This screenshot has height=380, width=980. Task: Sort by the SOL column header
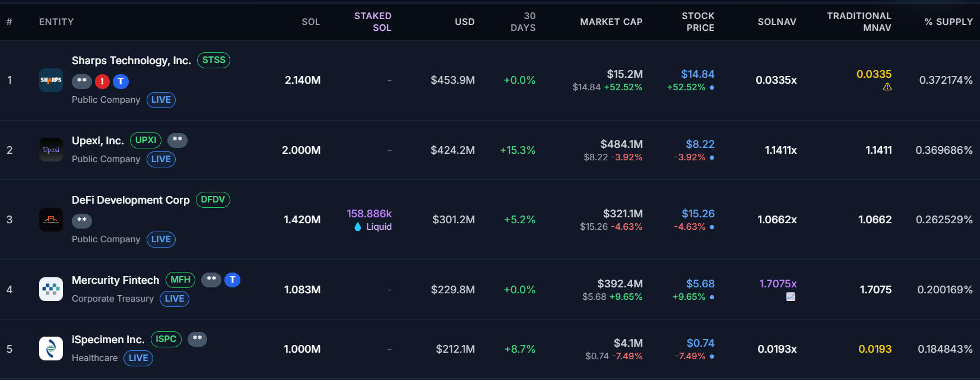(x=310, y=22)
